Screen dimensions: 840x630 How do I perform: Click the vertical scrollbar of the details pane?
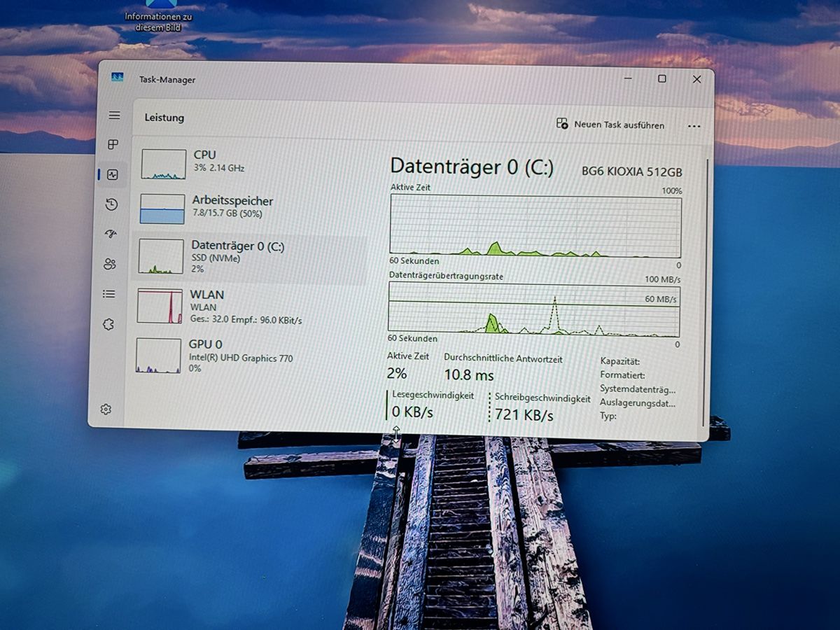click(x=706, y=292)
